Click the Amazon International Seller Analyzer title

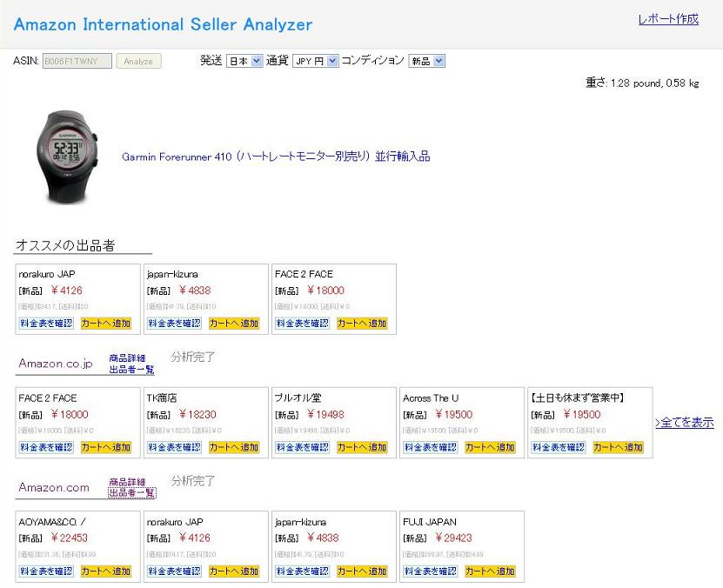(164, 24)
